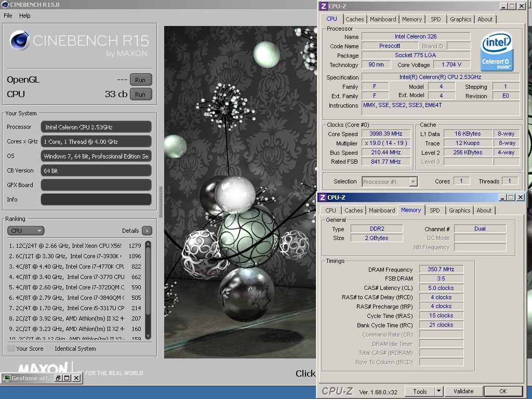The image size is (532, 399).
Task: Click the Tools button in CPU-Z
Action: 420,391
